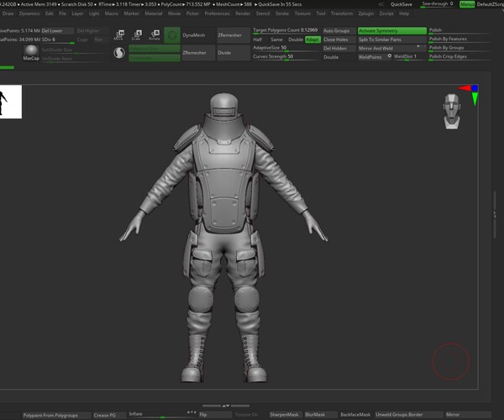This screenshot has width=504, height=420.
Task: Click the round S logo icon
Action: click(x=119, y=52)
